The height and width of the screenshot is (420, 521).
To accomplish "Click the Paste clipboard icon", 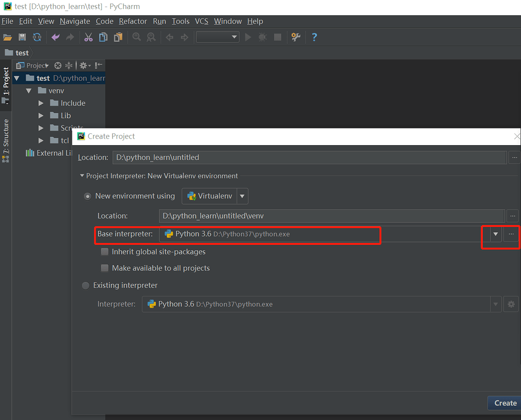I will [x=118, y=37].
